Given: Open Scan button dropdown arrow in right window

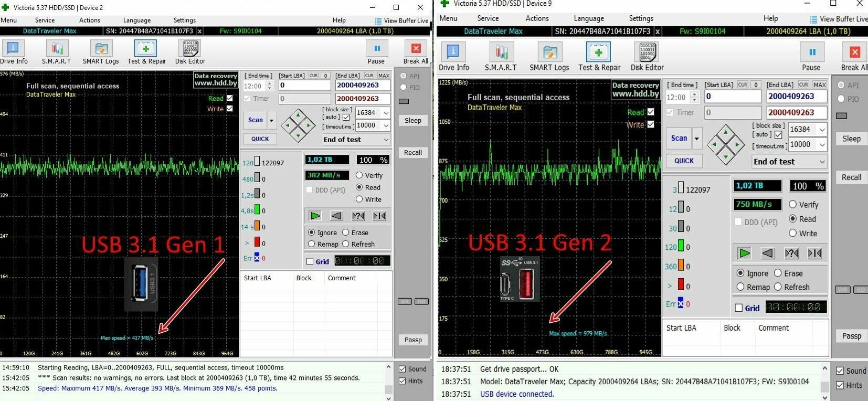Looking at the screenshot, I should point(696,139).
